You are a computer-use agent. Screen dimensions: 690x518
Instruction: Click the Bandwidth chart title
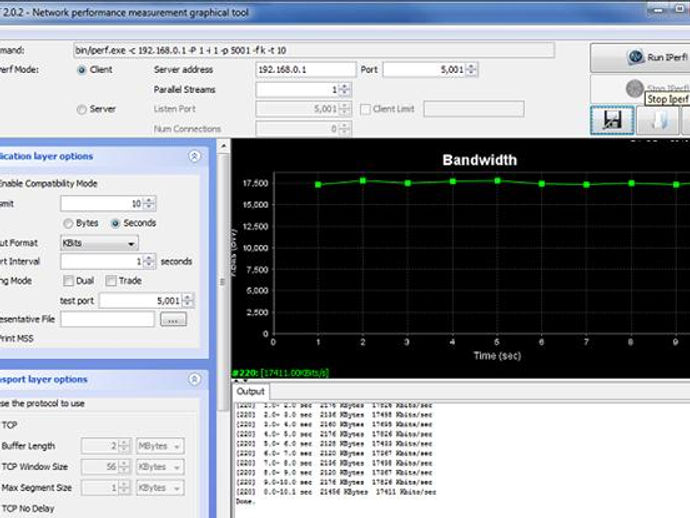pyautogui.click(x=480, y=160)
